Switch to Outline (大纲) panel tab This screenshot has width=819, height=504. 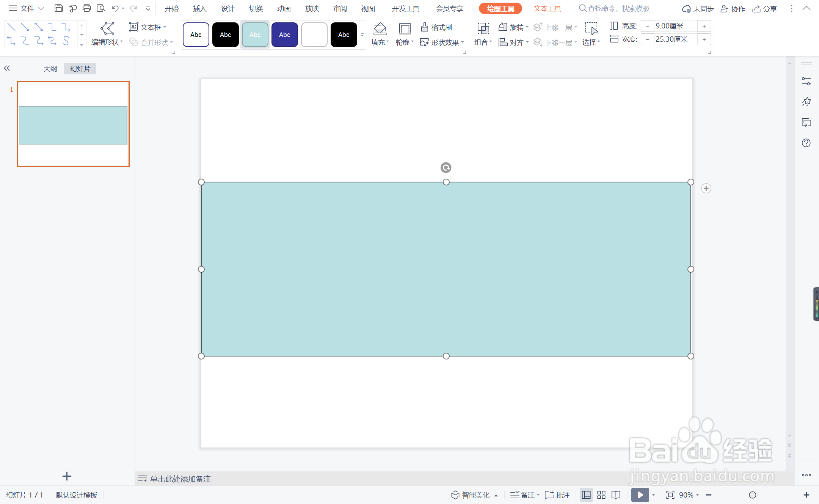[x=50, y=69]
